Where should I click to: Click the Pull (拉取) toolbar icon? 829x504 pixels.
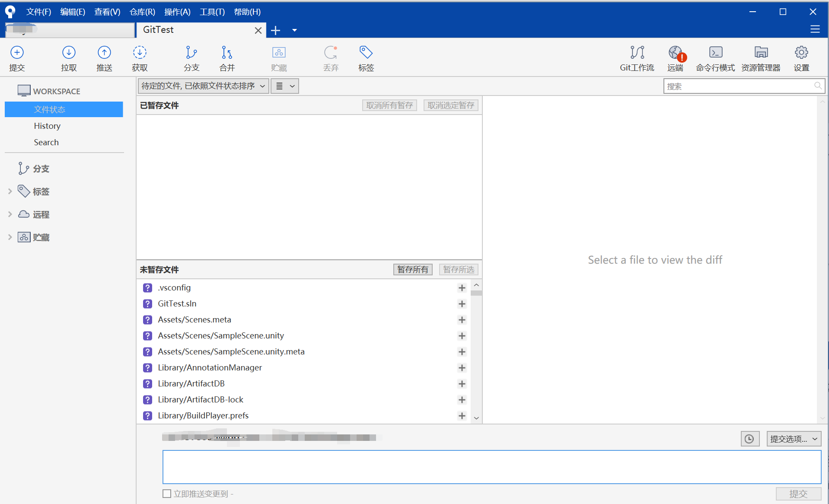(x=69, y=58)
